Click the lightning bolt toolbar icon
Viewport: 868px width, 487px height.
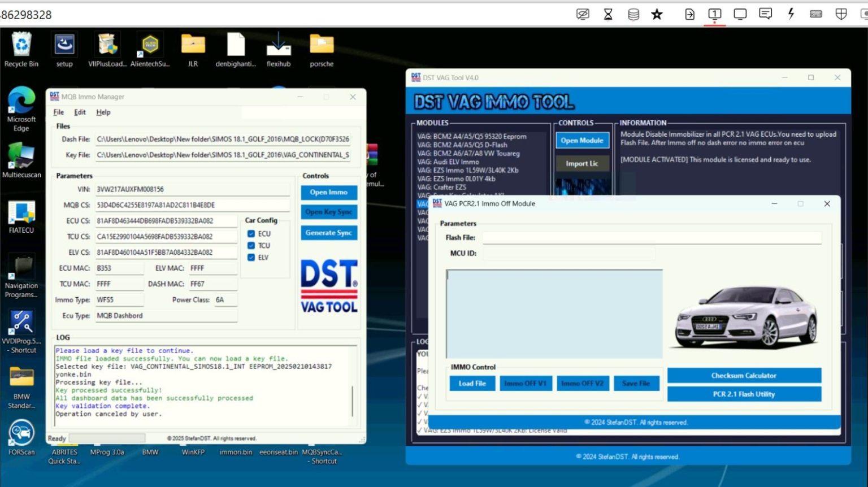point(791,14)
